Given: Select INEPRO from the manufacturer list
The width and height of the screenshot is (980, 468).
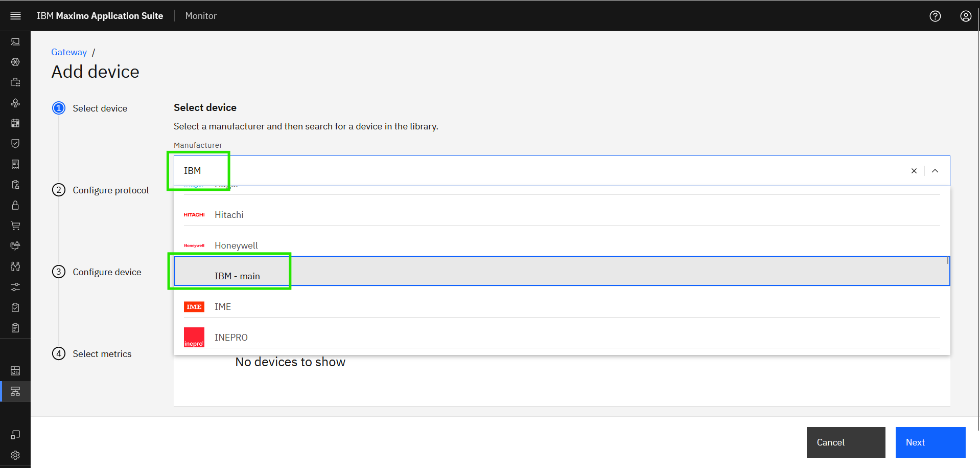Looking at the screenshot, I should 562,333.
